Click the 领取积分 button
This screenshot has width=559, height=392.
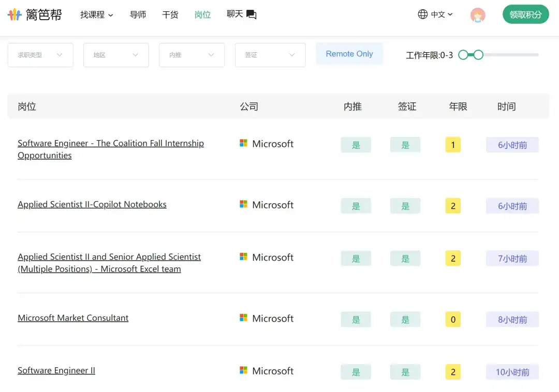tap(525, 14)
